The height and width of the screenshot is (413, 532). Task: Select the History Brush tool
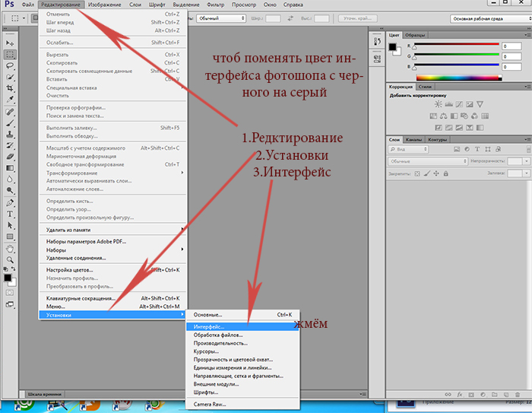tap(10, 146)
